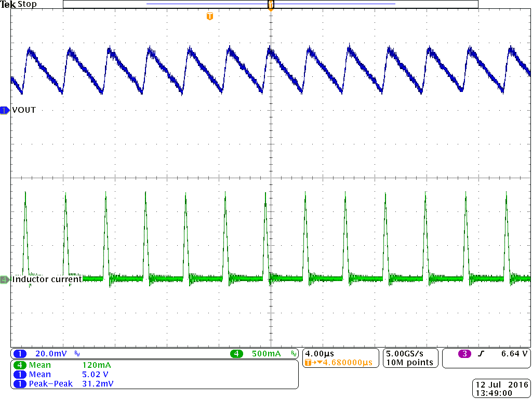The width and height of the screenshot is (532, 399).
Task: Click the channel 1 badge on 20.0mV readout
Action: click(20, 353)
